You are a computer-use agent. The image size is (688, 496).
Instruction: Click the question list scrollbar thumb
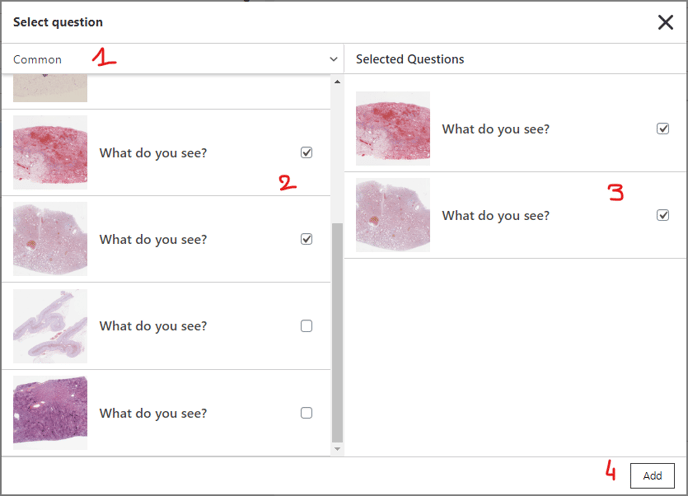(x=337, y=332)
